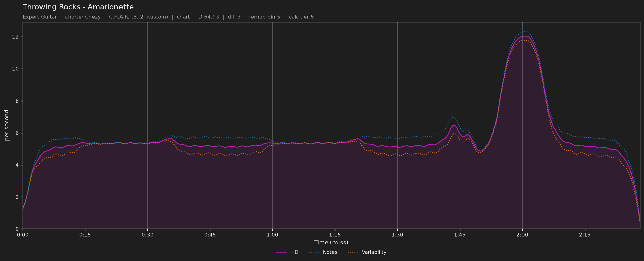The image size is (644, 261).
Task: Click the chart title "Throwing Rocks - Amarionette"
Action: (78, 7)
